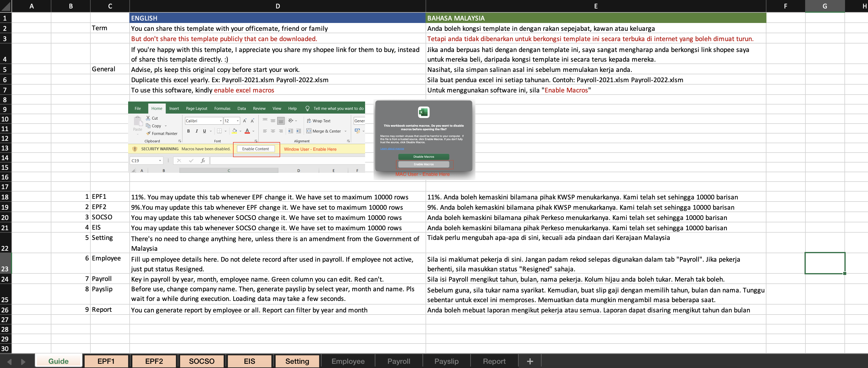Click the fx insert function icon
This screenshot has width=868, height=368.
(203, 161)
